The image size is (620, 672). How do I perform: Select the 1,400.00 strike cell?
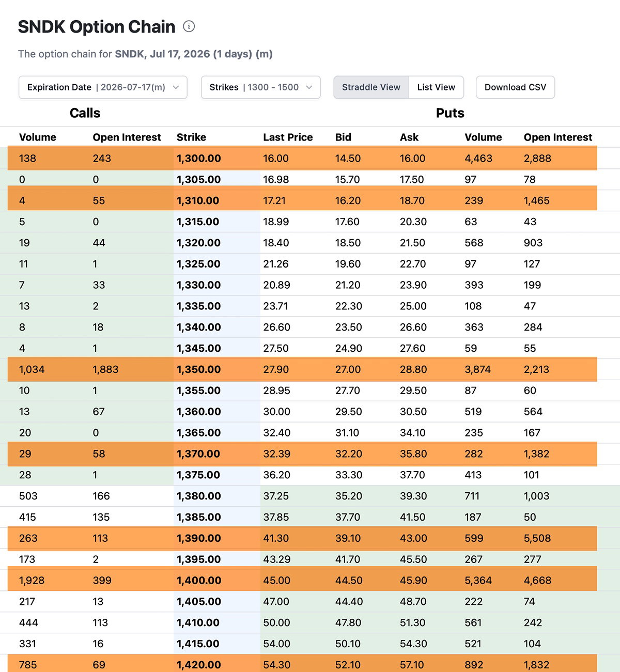pos(199,581)
